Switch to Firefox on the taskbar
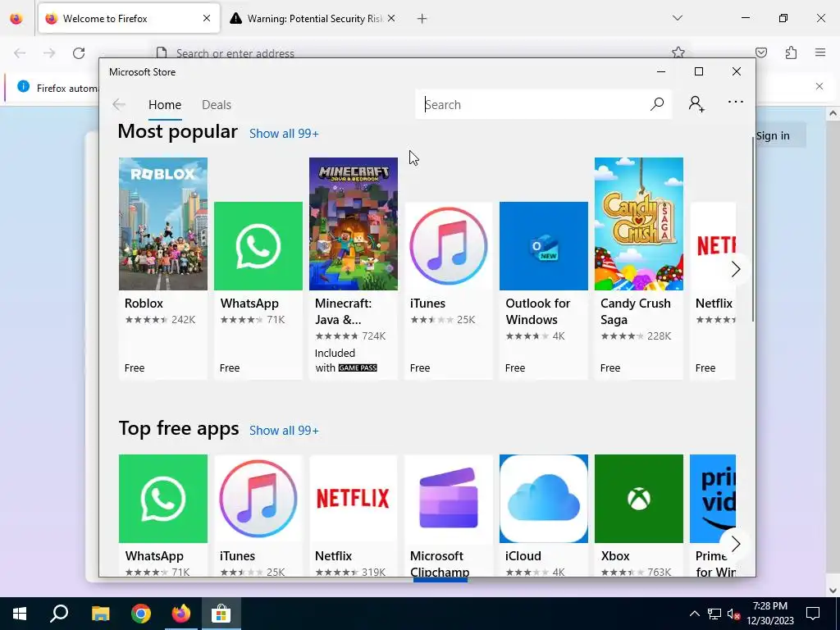Image resolution: width=840 pixels, height=630 pixels. (181, 614)
